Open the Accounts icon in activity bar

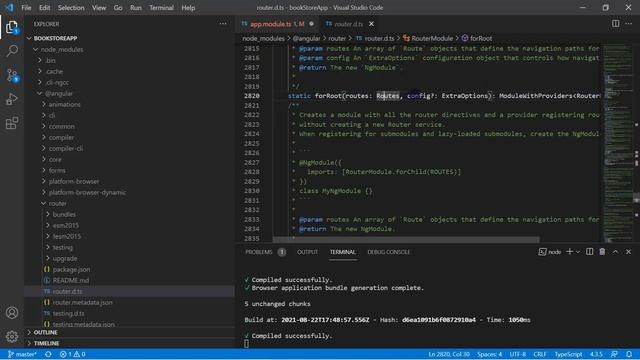point(12,313)
